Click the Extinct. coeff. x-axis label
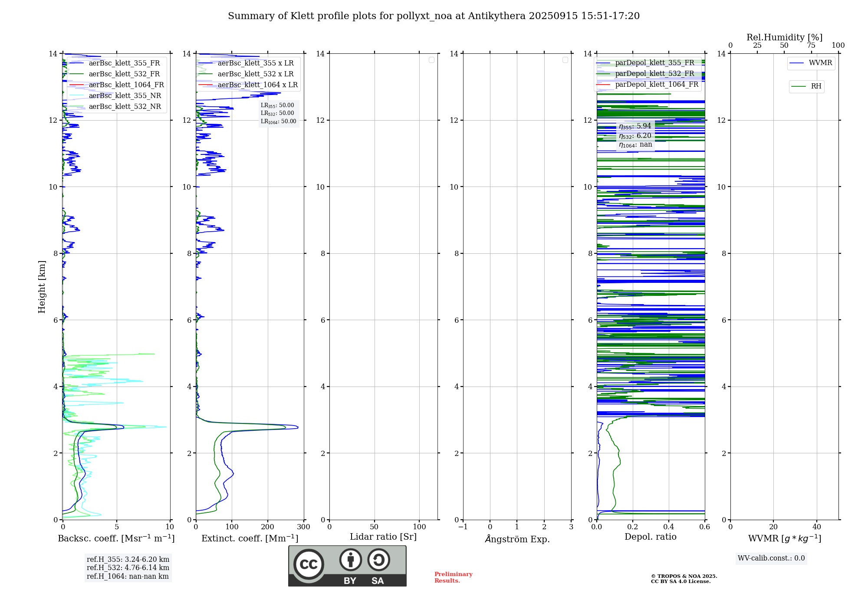Screen dimensions: 868x590 [x=250, y=538]
